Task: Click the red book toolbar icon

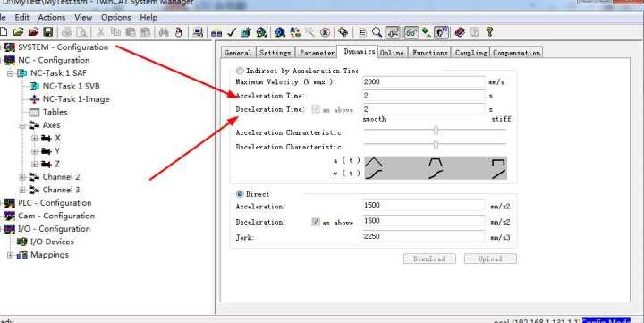Action: click(460, 32)
